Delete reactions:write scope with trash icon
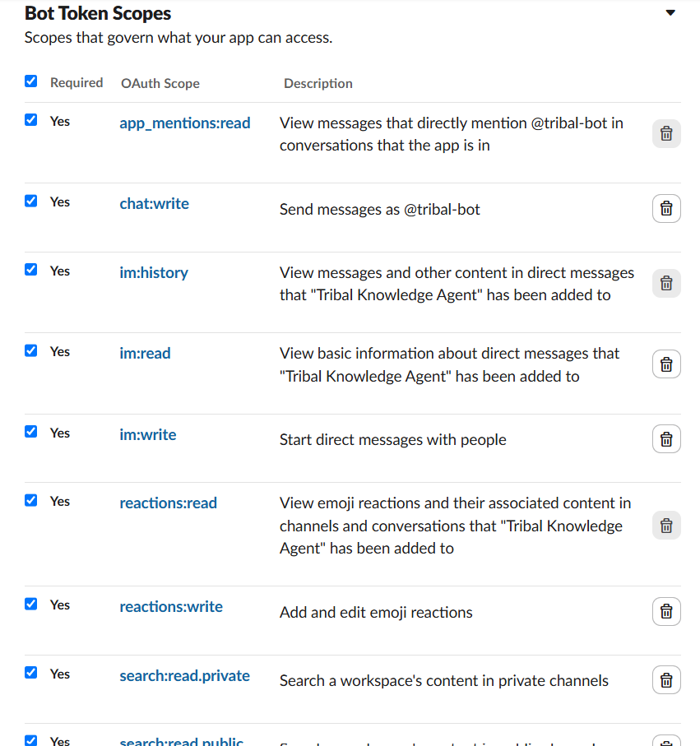 (x=666, y=612)
